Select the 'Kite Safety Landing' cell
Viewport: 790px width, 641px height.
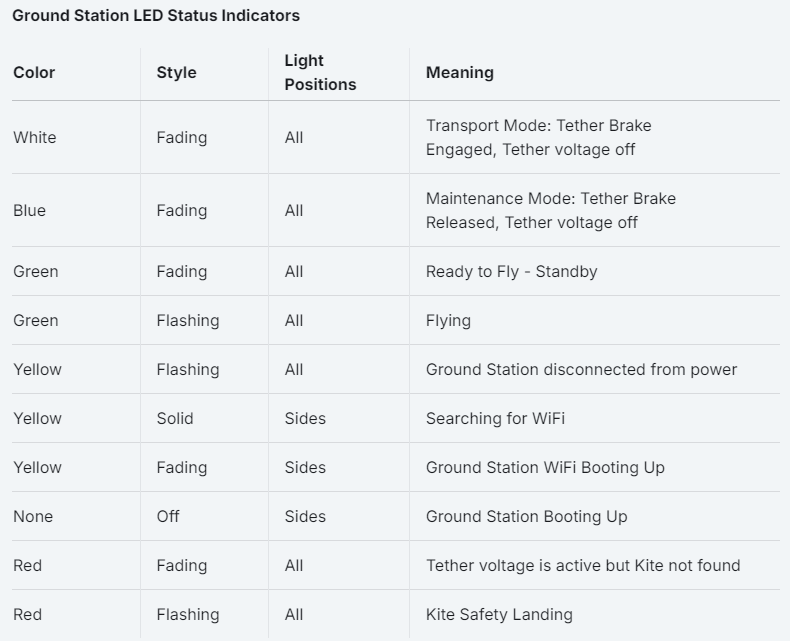pos(499,614)
